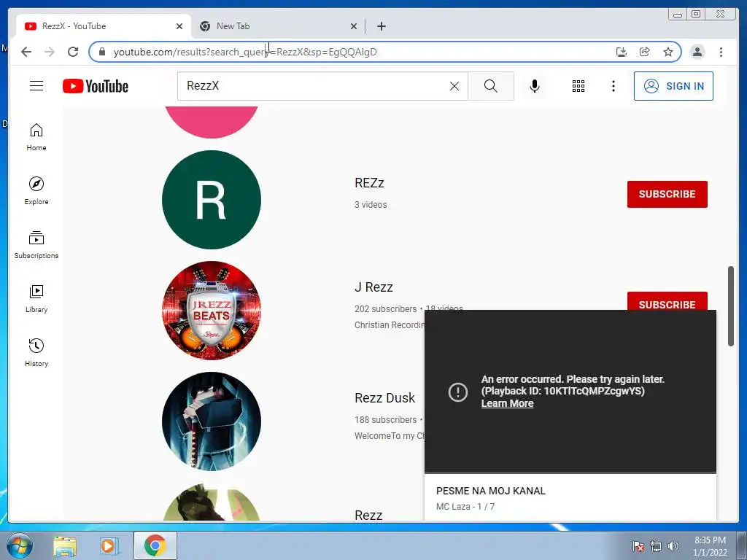
Task: Close the New Tab tab
Action: click(354, 26)
